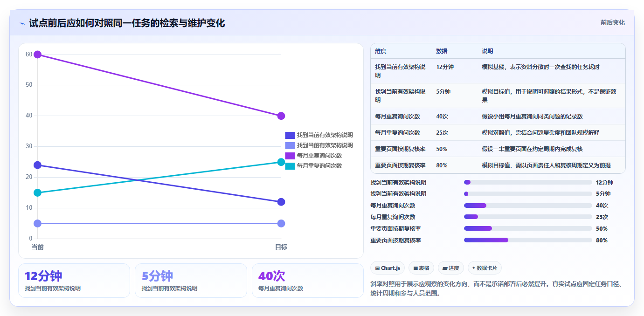Screen dimensions: 644x316
Task: Click the description starting 模拟基线
Action: click(540, 67)
